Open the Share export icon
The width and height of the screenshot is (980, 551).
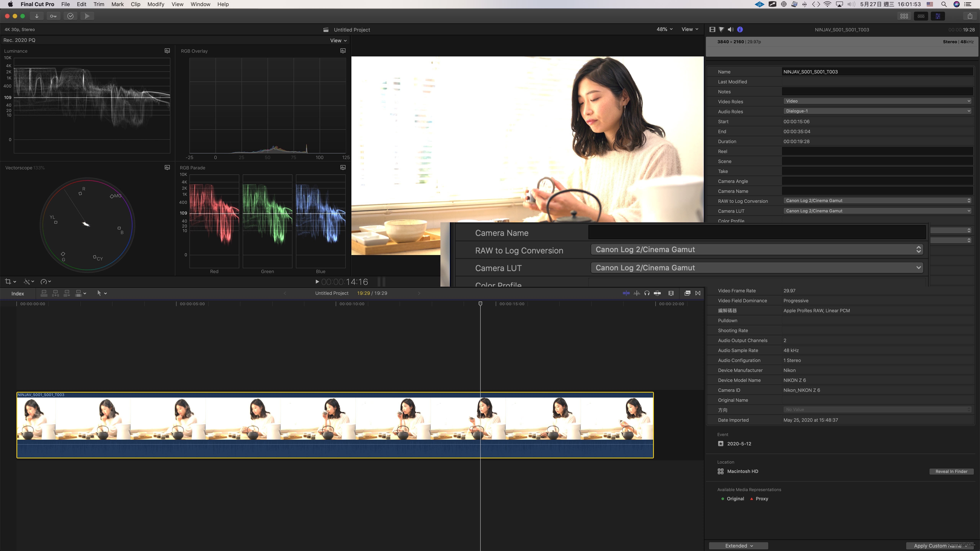(x=970, y=16)
